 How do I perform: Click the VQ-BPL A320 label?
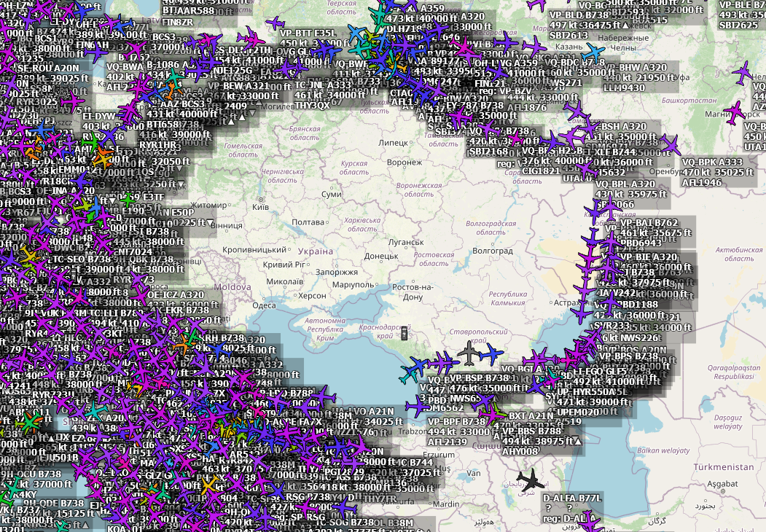625,184
